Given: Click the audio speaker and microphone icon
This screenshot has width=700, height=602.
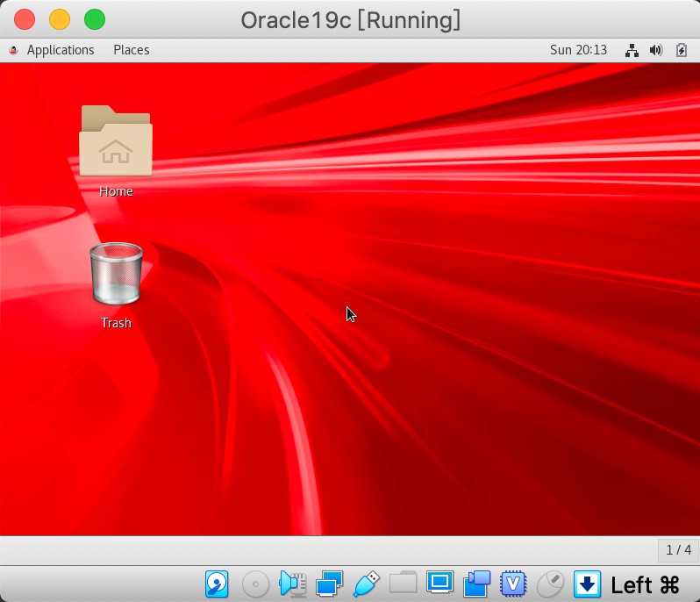Looking at the screenshot, I should (x=293, y=584).
